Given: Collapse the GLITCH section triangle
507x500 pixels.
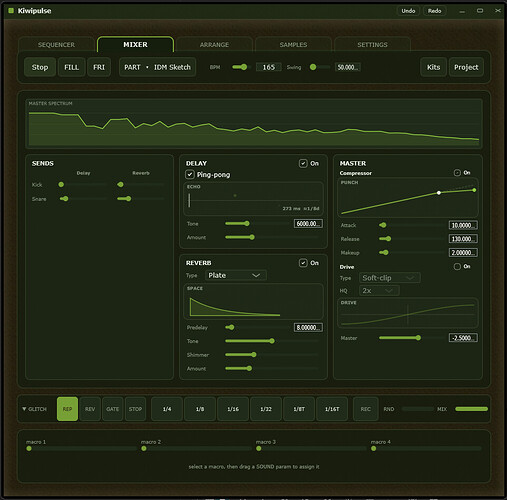Looking at the screenshot, I should (24, 409).
